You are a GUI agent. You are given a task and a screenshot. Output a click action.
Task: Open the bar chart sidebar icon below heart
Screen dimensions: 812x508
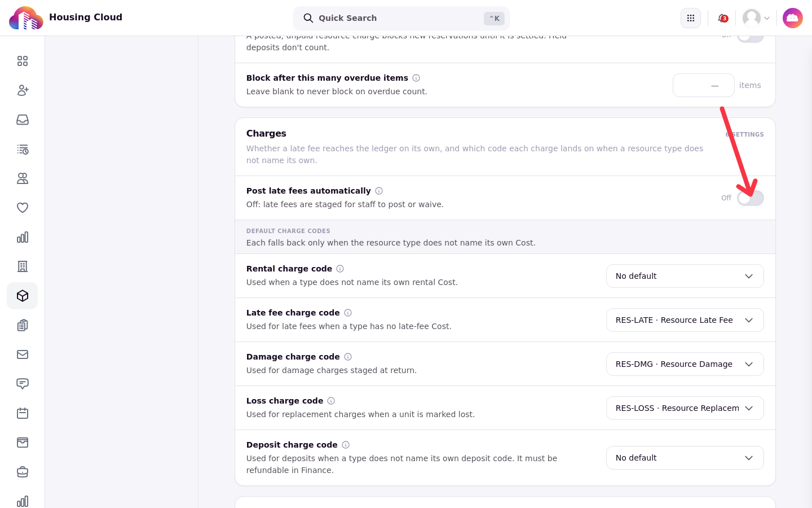click(x=23, y=237)
